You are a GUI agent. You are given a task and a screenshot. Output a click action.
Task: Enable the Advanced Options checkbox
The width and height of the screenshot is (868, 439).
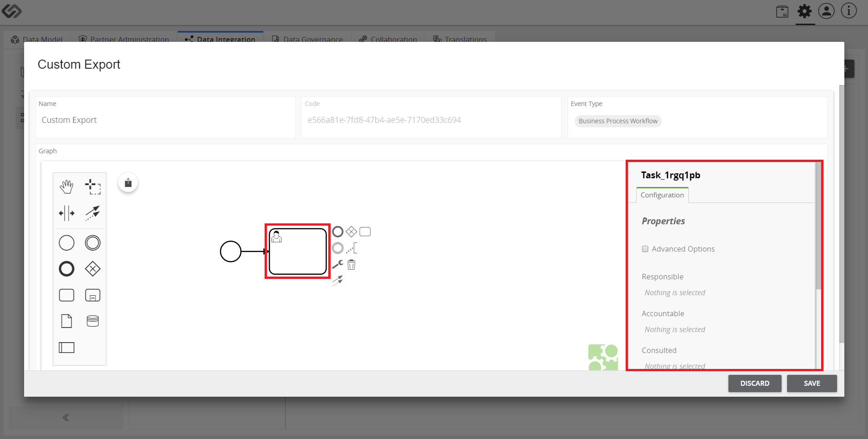645,249
